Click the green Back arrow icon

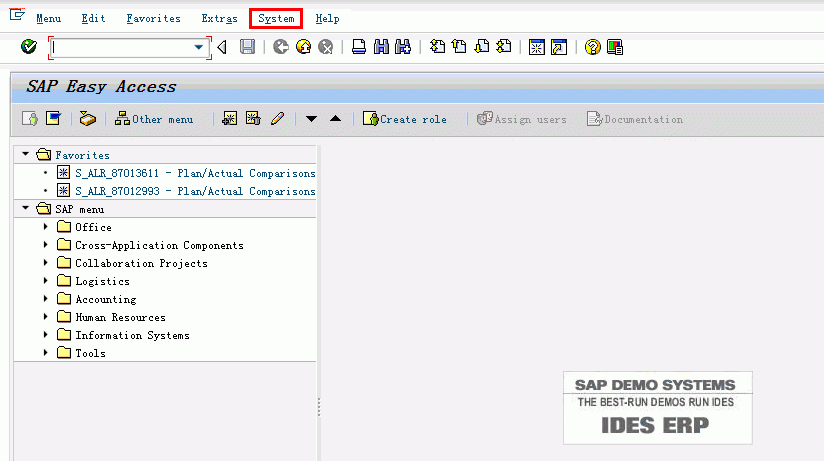point(281,47)
